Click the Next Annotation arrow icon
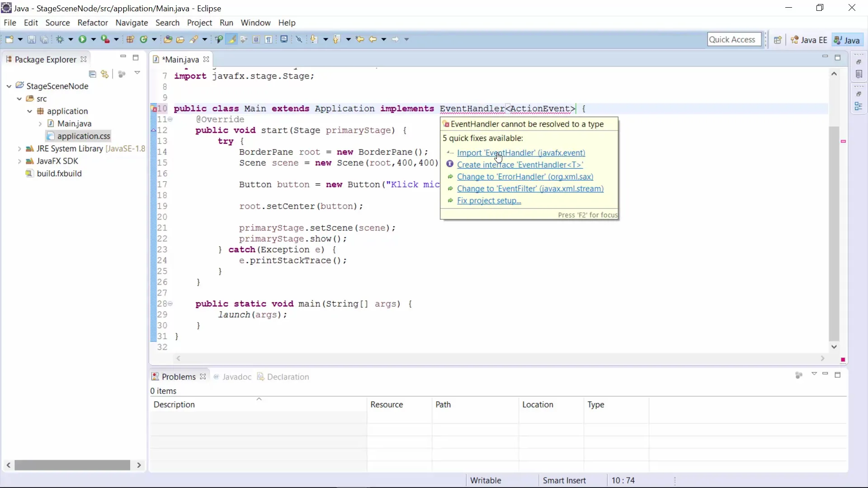Image resolution: width=868 pixels, height=488 pixels. pos(314,39)
